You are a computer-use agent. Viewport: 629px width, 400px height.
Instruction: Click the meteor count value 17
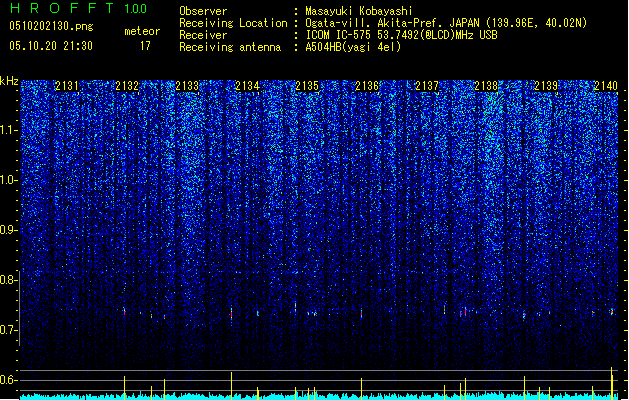click(145, 46)
